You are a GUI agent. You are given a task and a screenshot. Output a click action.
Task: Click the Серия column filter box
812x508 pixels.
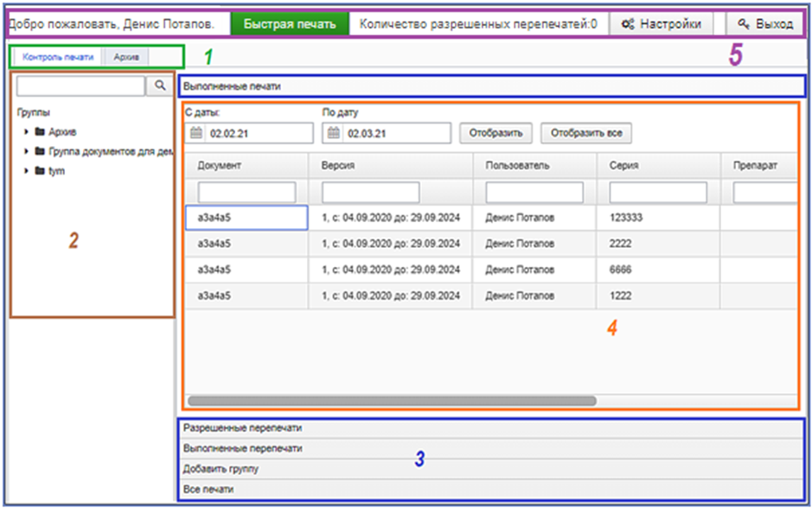point(658,193)
